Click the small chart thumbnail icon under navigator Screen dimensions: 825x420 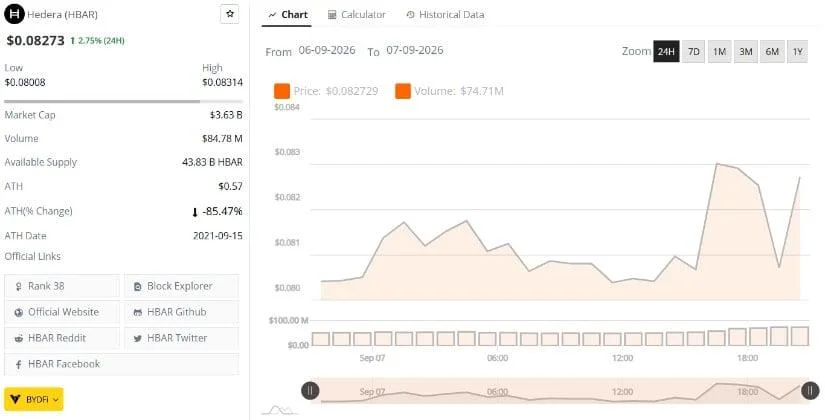(279, 409)
